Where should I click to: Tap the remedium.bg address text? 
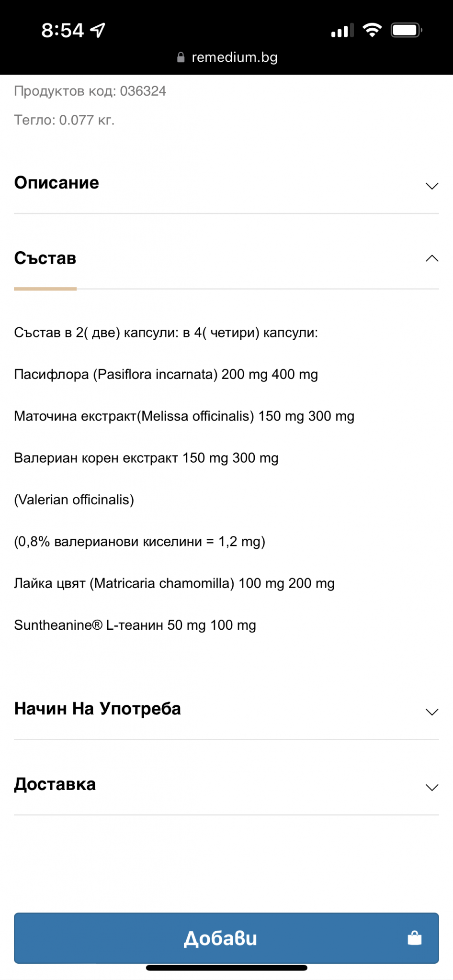pos(234,57)
